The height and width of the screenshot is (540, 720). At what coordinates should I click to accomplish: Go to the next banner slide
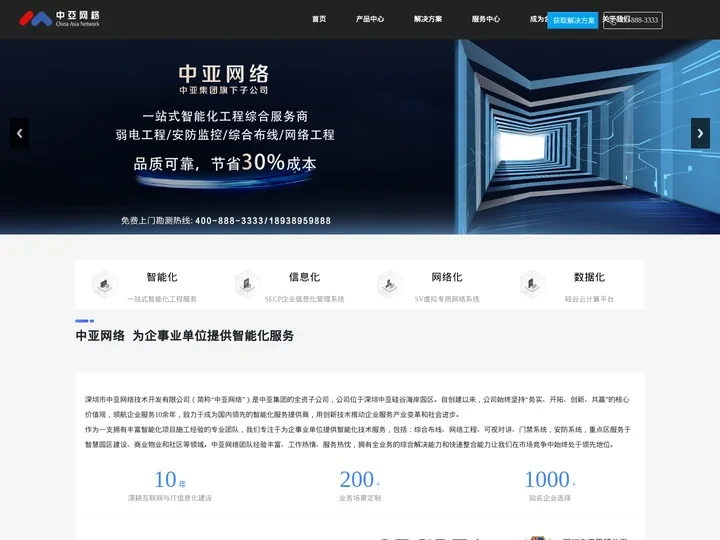click(700, 133)
